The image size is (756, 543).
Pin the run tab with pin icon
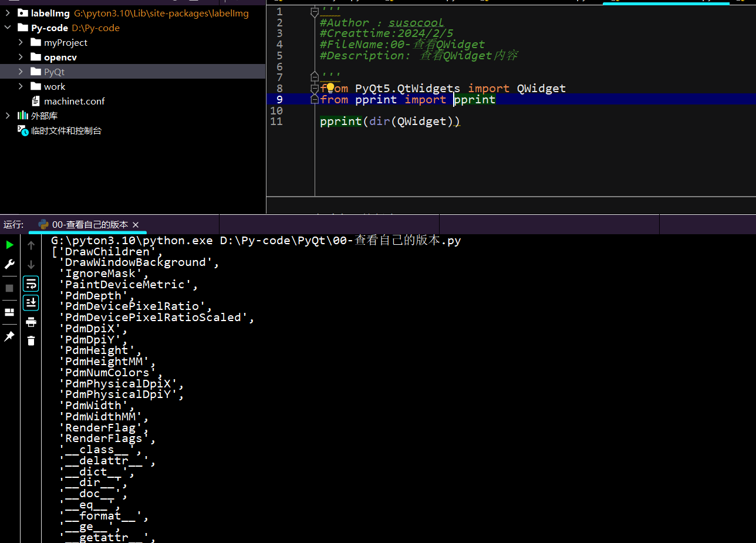[9, 336]
